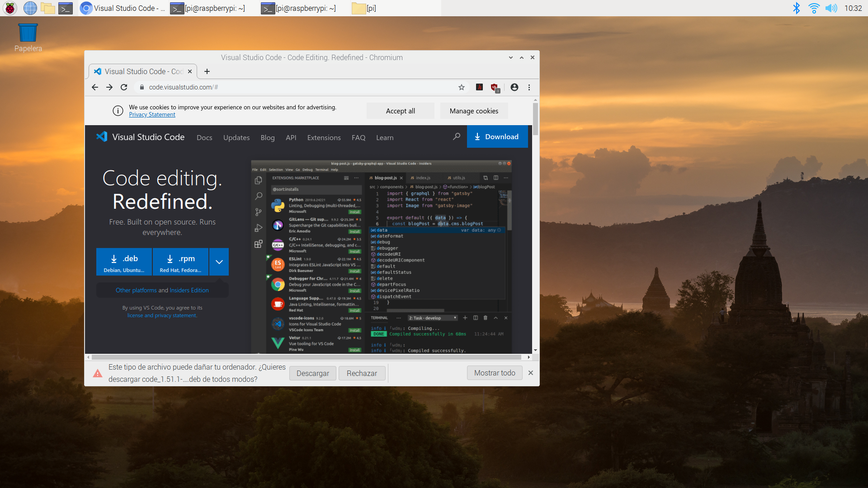Reload the current page
Image resolution: width=868 pixels, height=488 pixels.
124,87
